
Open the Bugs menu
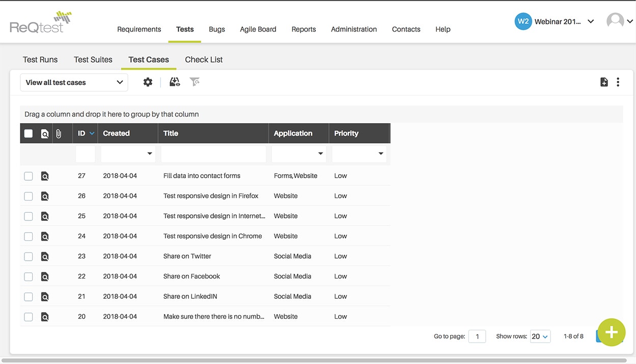click(217, 29)
